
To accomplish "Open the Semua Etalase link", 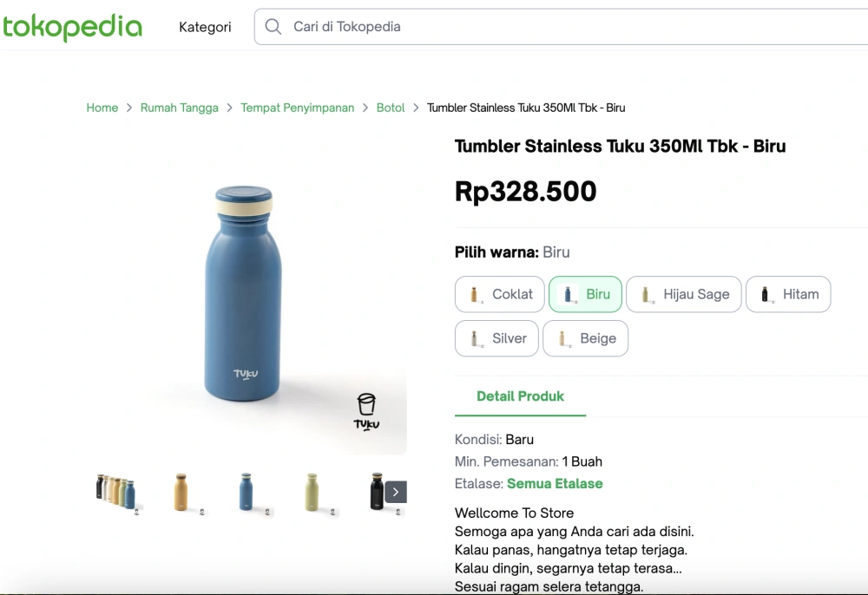I will point(555,483).
